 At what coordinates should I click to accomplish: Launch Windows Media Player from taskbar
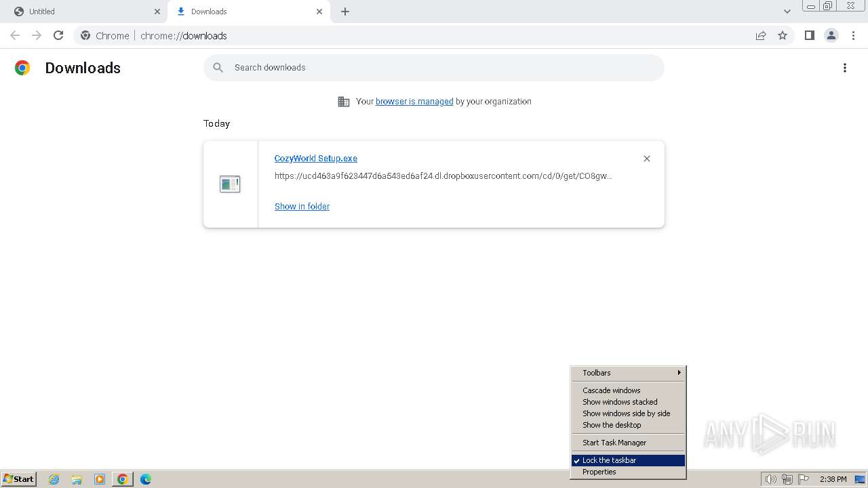[x=100, y=479]
